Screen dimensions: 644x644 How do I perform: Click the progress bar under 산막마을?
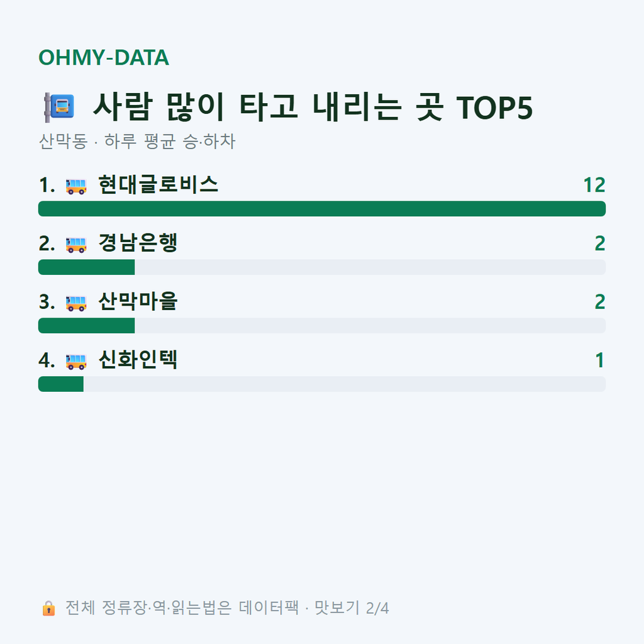[x=322, y=326]
